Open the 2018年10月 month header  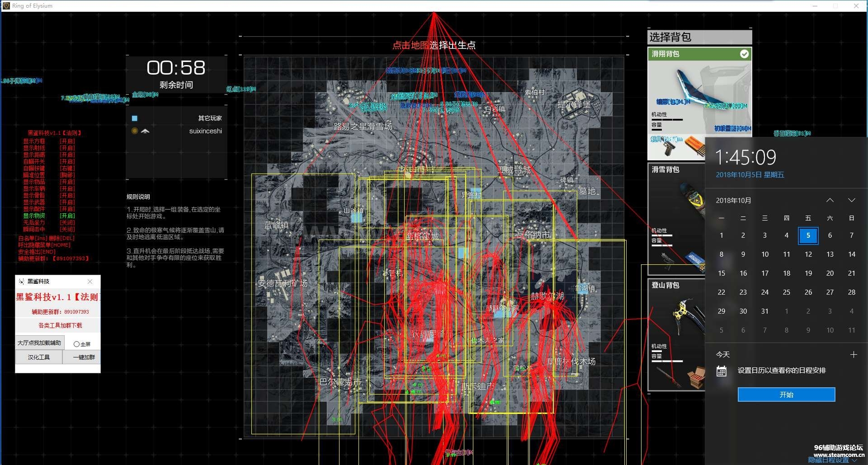[733, 201]
